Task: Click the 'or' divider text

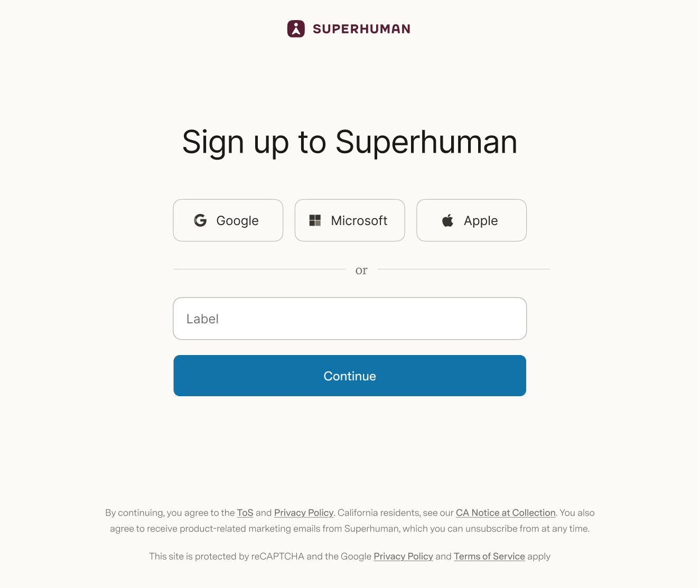Action: pos(361,270)
